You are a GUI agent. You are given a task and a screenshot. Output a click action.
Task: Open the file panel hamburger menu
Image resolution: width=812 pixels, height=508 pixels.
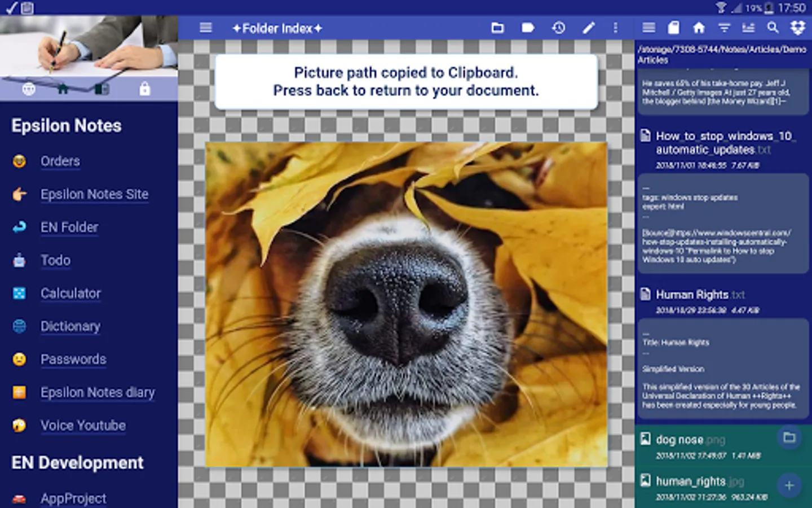point(649,28)
